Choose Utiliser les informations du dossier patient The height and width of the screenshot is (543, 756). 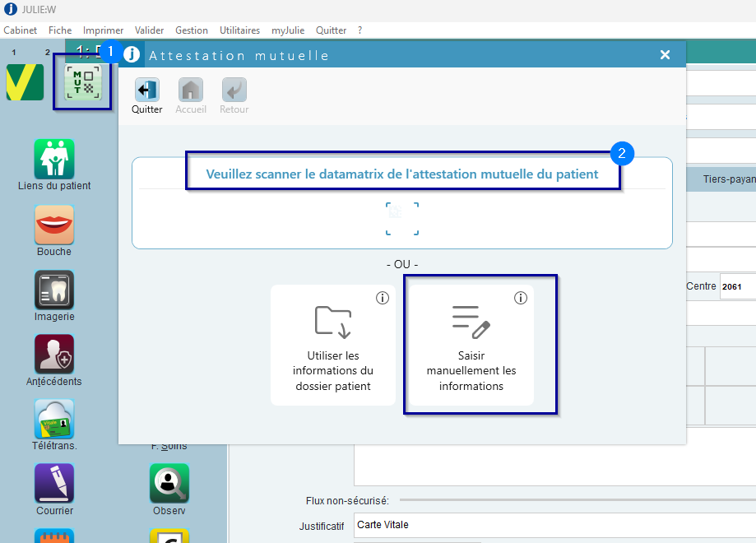tap(333, 345)
